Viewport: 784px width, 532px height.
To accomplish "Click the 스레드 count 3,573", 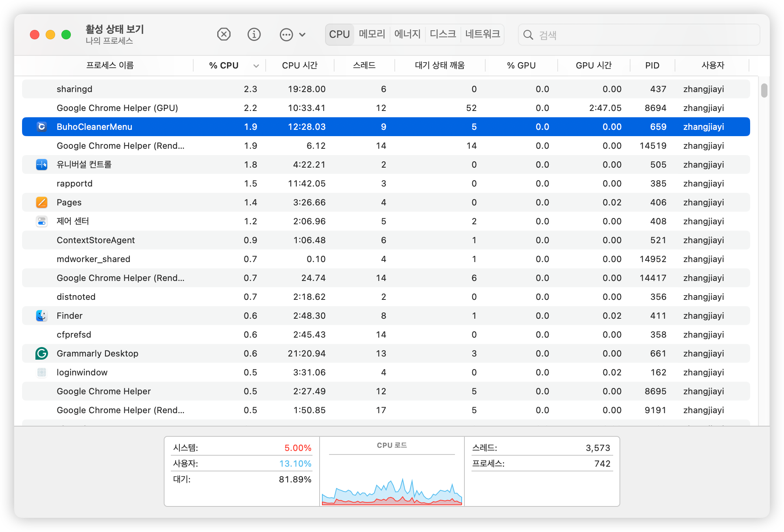I will click(x=598, y=448).
